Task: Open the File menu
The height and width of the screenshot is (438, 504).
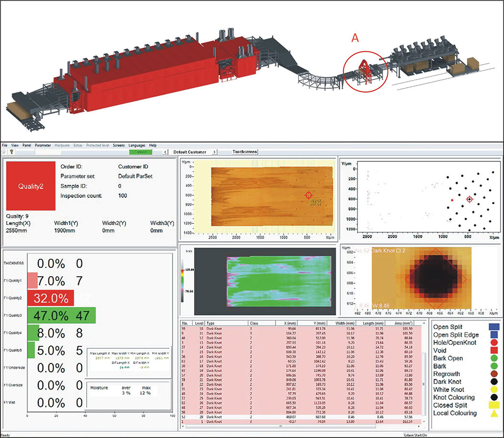Action: point(5,146)
